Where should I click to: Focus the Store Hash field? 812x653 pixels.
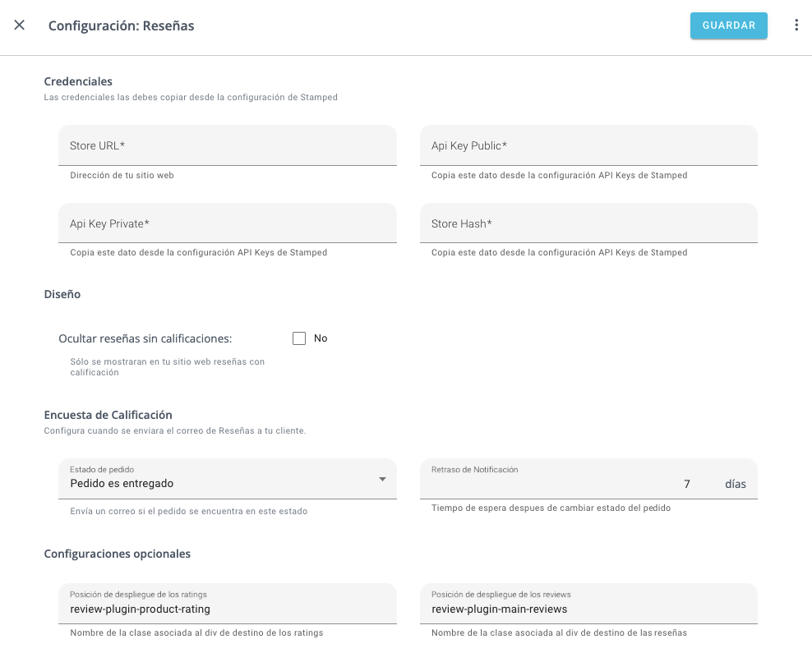[588, 223]
